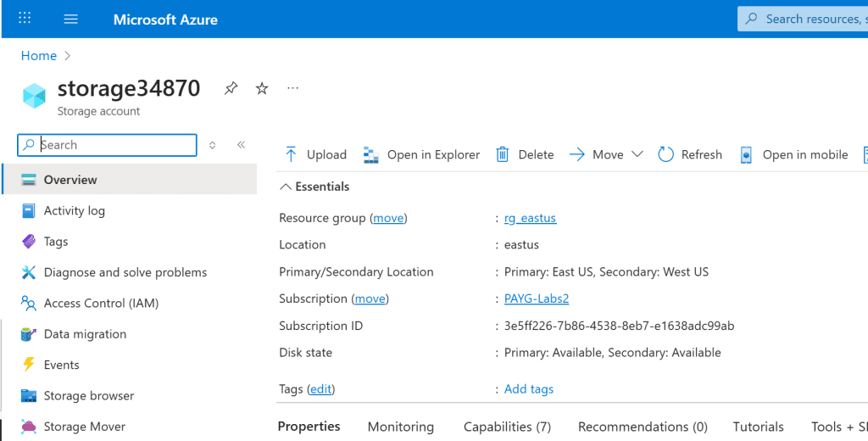Click the Upload toolbar button
868x441 pixels.
pyautogui.click(x=315, y=154)
